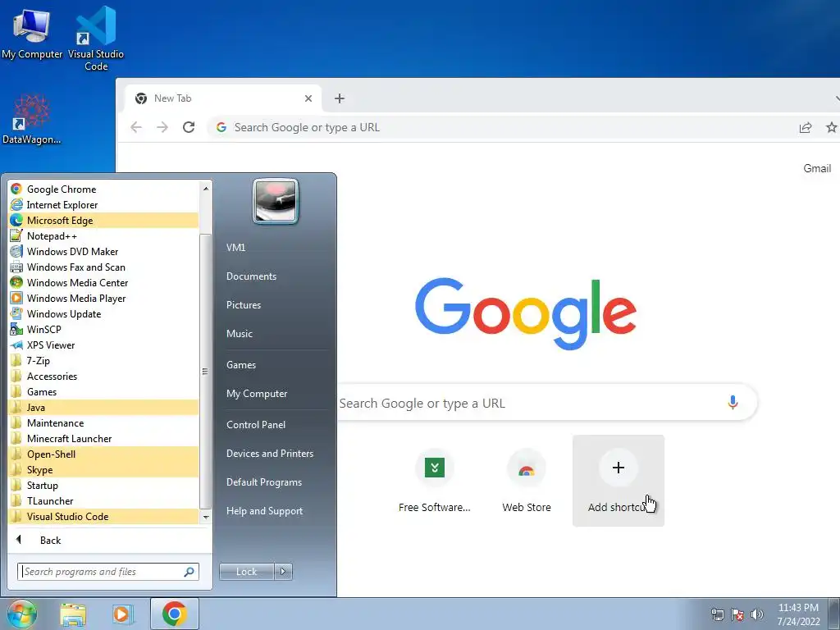Click the user account picture in start menu
840x630 pixels.
[276, 202]
